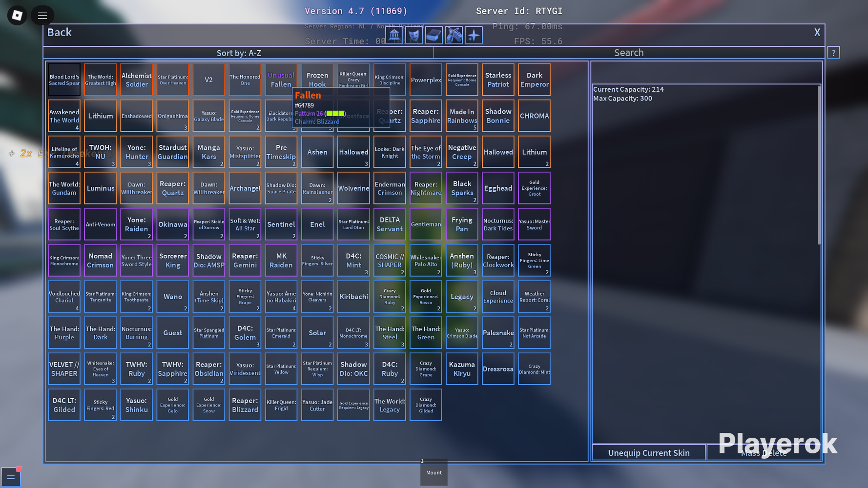Open the sparkle star category icon
868x488 pixels.
pyautogui.click(x=474, y=35)
